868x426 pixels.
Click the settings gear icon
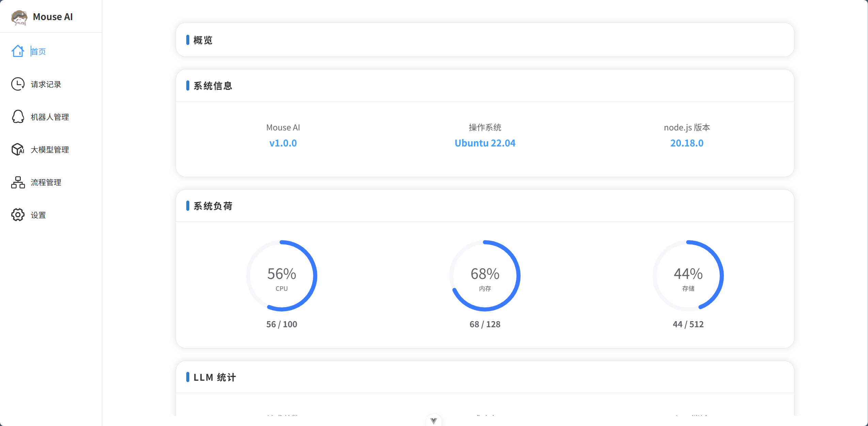18,215
